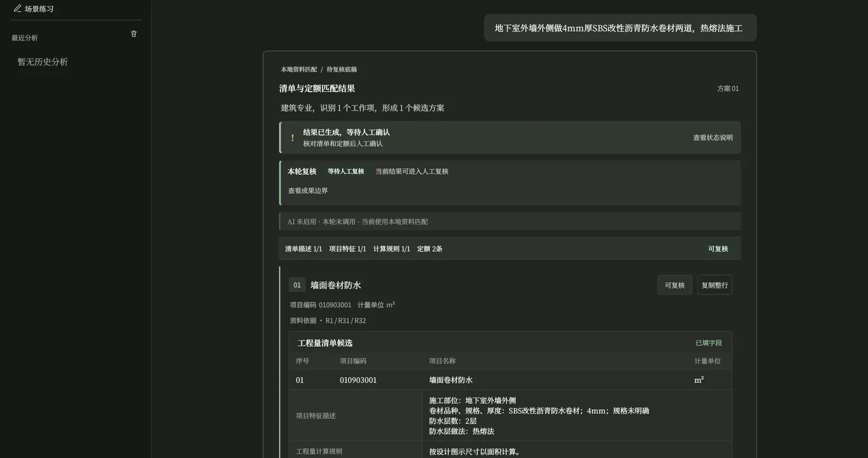Screen dimensions: 868x458
Task: Click the AI 未启用 status line
Action: [510, 221]
